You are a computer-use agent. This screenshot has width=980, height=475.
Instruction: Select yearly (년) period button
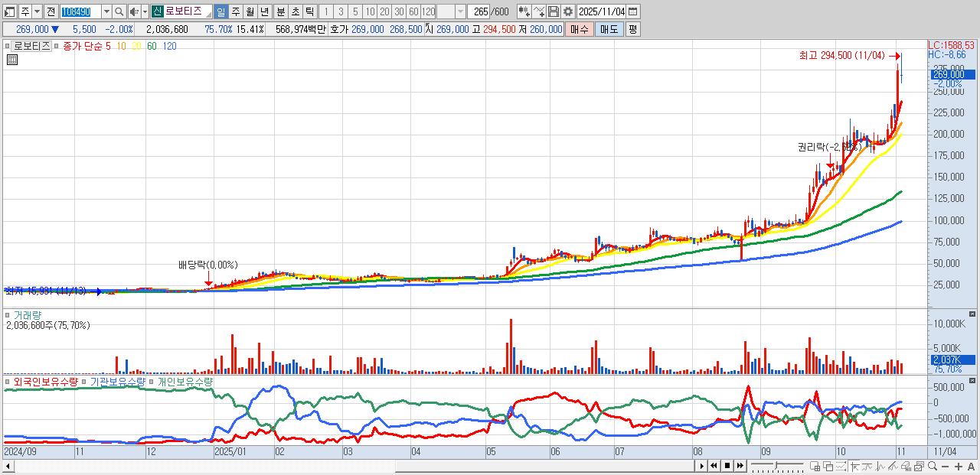point(264,11)
